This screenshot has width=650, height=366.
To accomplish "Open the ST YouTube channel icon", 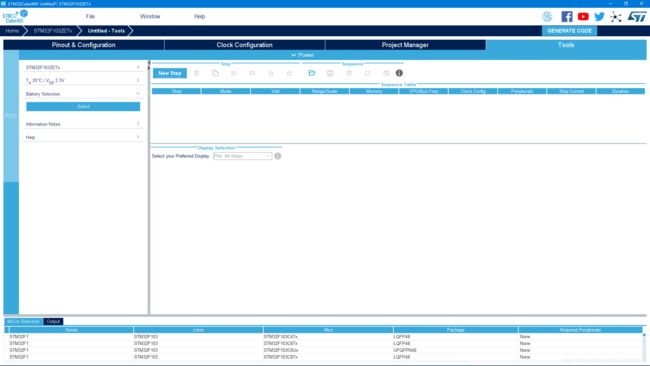I will click(x=583, y=17).
